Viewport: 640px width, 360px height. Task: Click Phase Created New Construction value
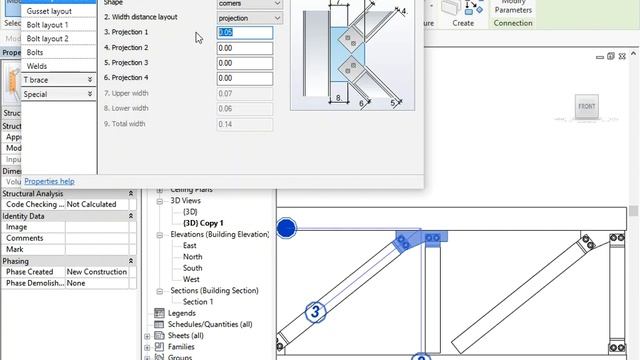[97, 272]
